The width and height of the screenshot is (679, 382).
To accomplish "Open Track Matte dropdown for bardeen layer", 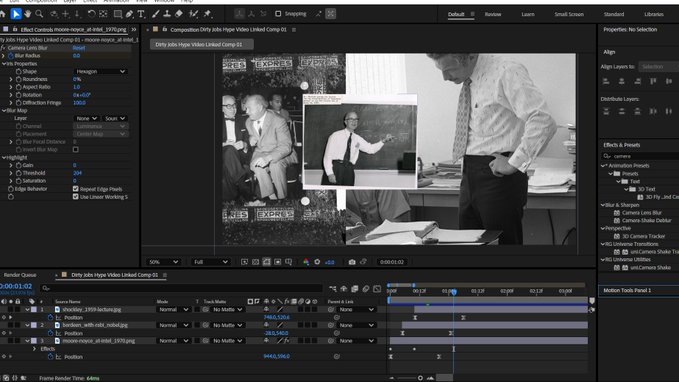I will point(228,325).
